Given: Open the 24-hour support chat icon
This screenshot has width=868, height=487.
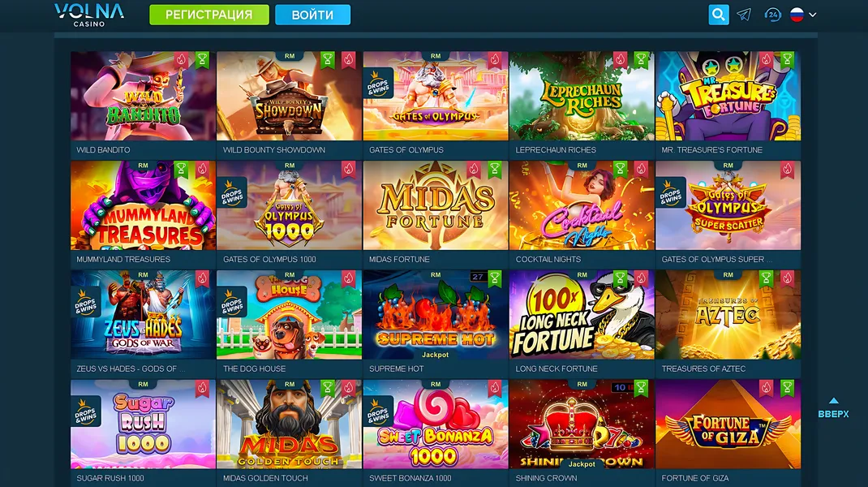Looking at the screenshot, I should [x=772, y=15].
